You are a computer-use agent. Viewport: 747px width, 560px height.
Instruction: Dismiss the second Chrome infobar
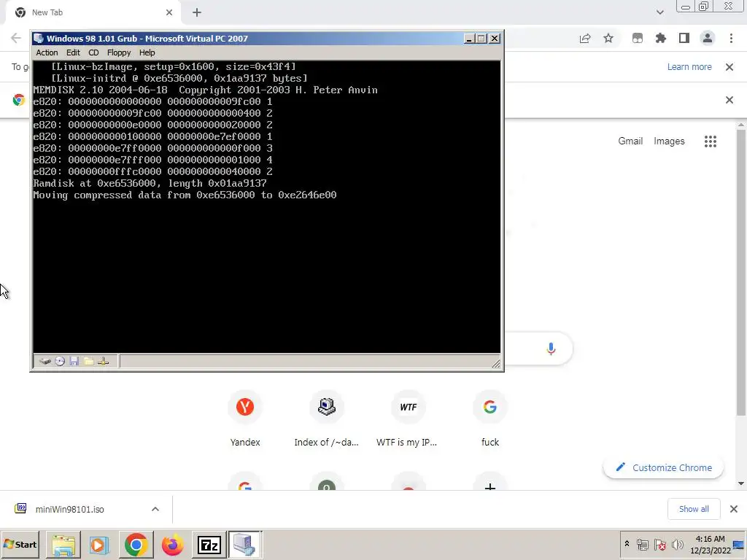coord(729,99)
